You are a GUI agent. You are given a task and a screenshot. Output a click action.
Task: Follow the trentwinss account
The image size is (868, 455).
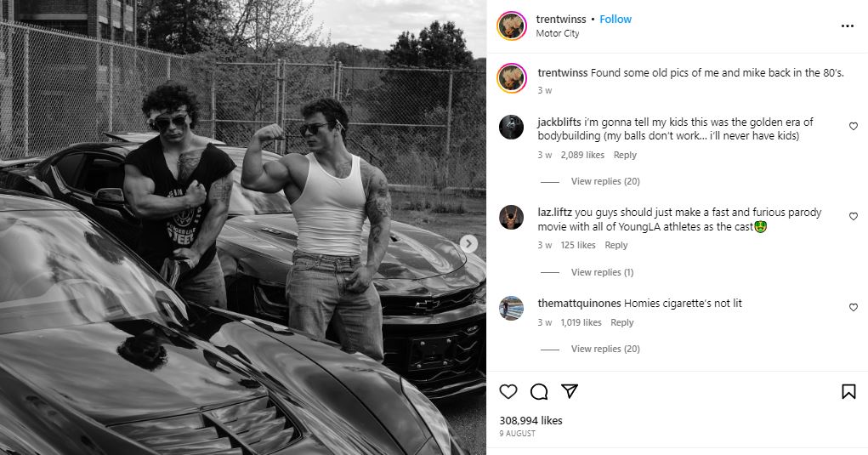[616, 19]
